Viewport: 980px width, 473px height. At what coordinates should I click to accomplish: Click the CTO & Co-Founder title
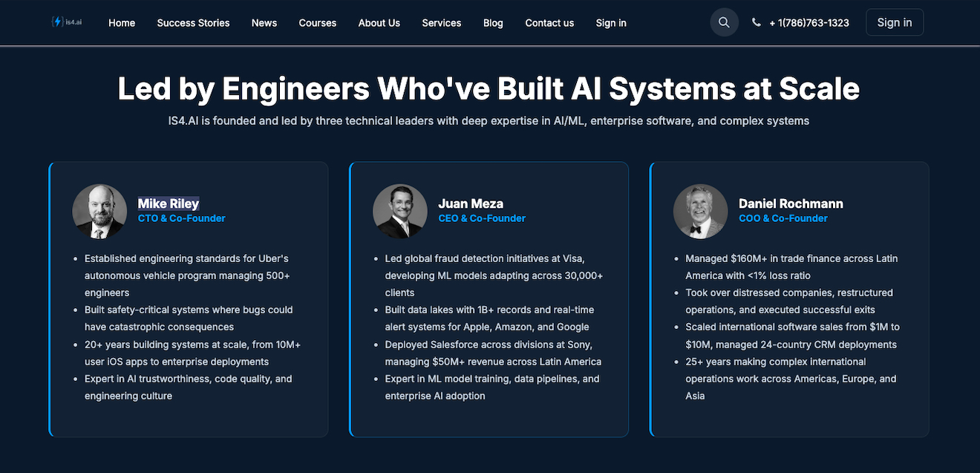pyautogui.click(x=182, y=218)
